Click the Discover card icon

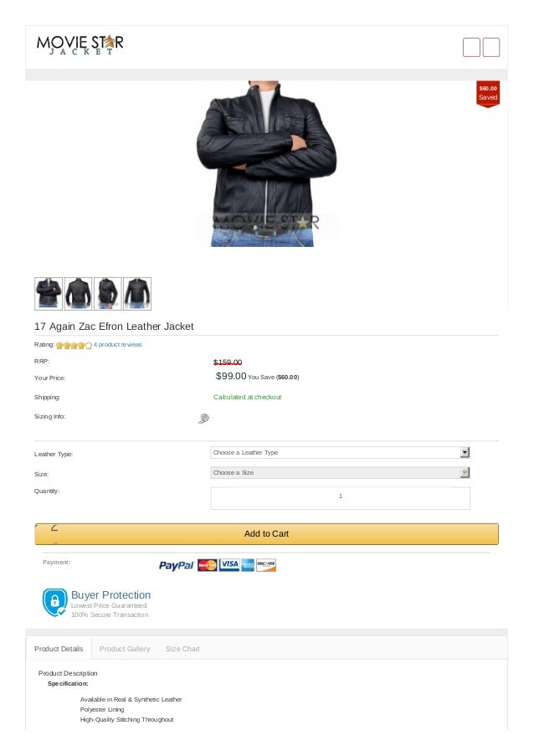pyautogui.click(x=266, y=565)
